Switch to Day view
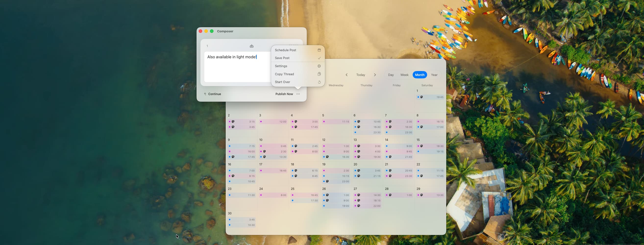 pyautogui.click(x=391, y=74)
